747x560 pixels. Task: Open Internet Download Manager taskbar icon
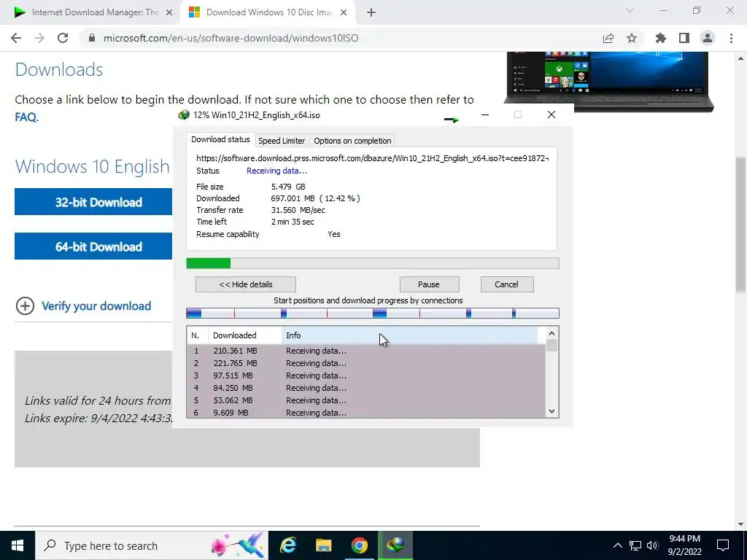click(x=395, y=545)
